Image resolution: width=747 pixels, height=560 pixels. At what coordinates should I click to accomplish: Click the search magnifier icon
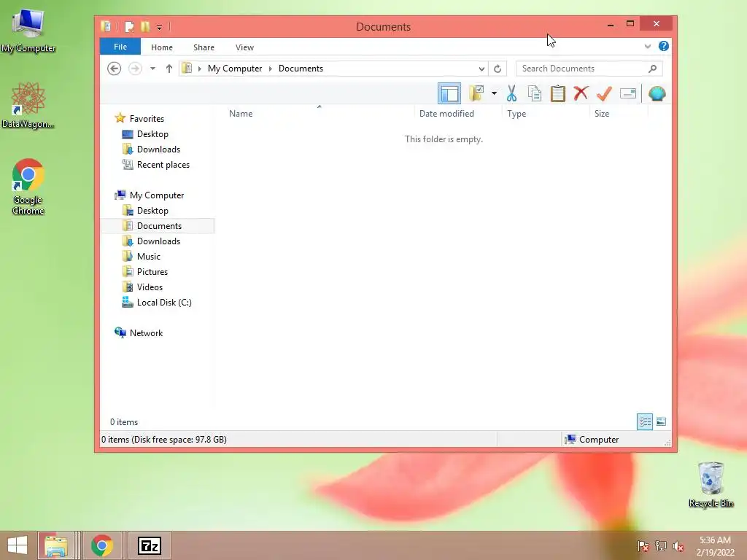653,69
